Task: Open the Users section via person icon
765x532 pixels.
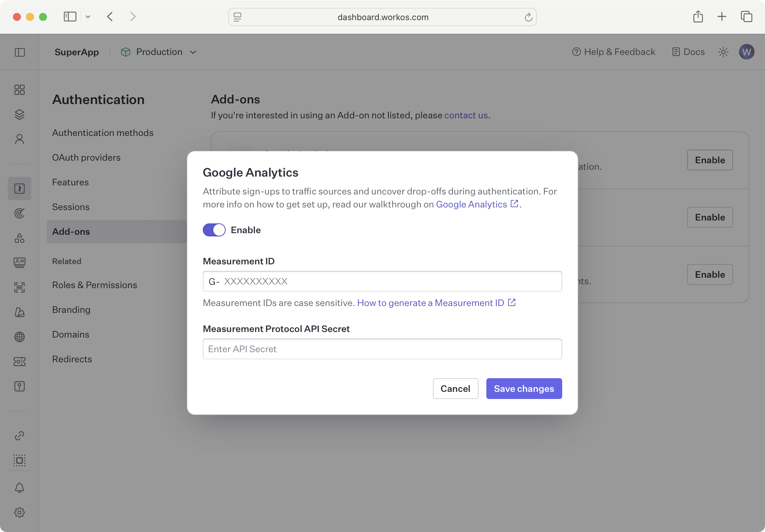Action: [x=19, y=139]
